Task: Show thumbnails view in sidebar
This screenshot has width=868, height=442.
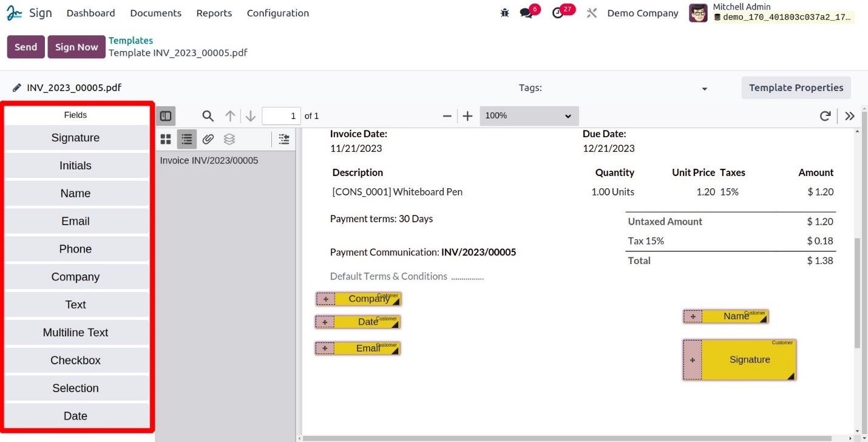Action: [166, 139]
